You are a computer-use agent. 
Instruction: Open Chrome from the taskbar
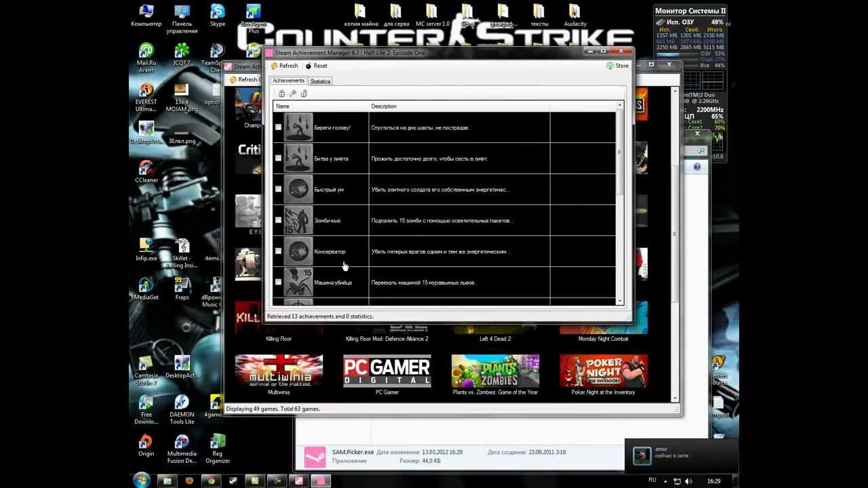tap(211, 481)
